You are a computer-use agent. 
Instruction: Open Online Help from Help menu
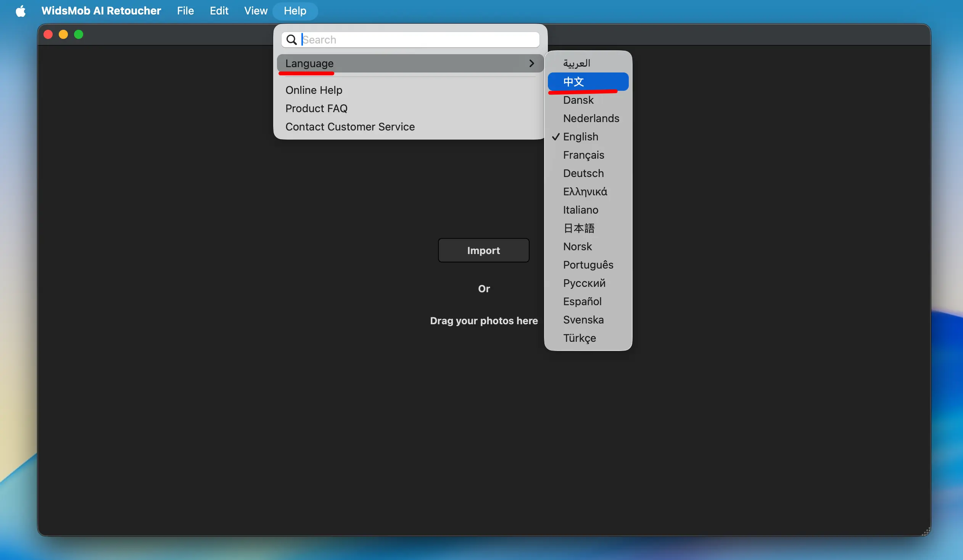(x=313, y=90)
